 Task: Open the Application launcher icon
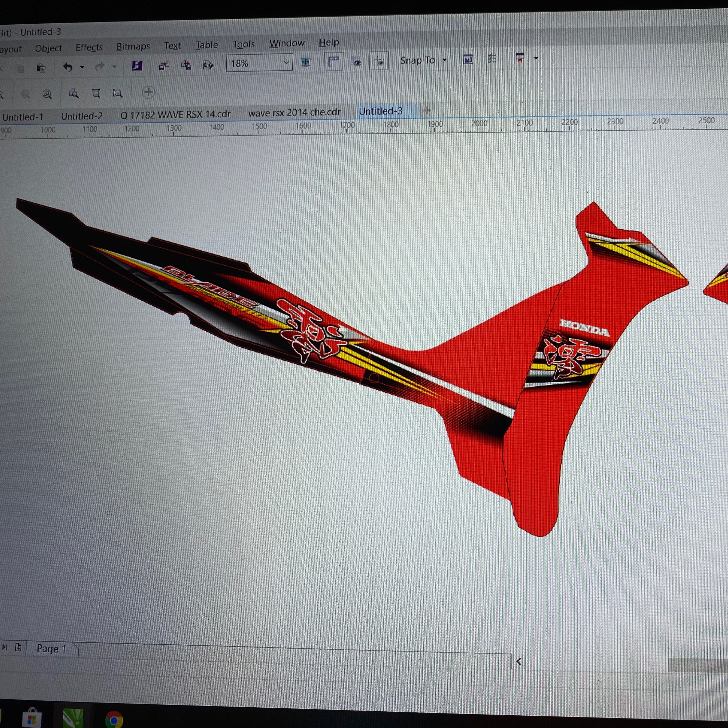[520, 58]
